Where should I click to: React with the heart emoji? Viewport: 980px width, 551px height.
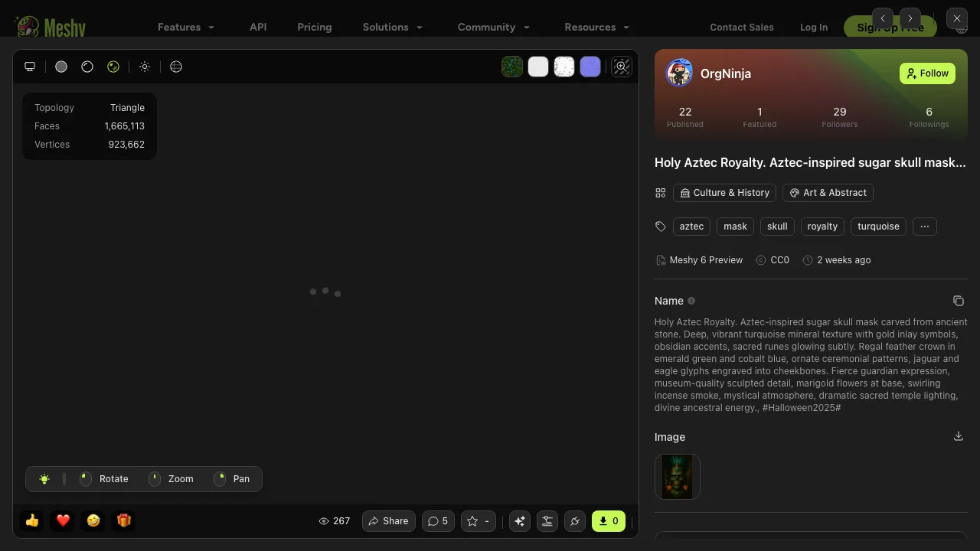pyautogui.click(x=62, y=520)
